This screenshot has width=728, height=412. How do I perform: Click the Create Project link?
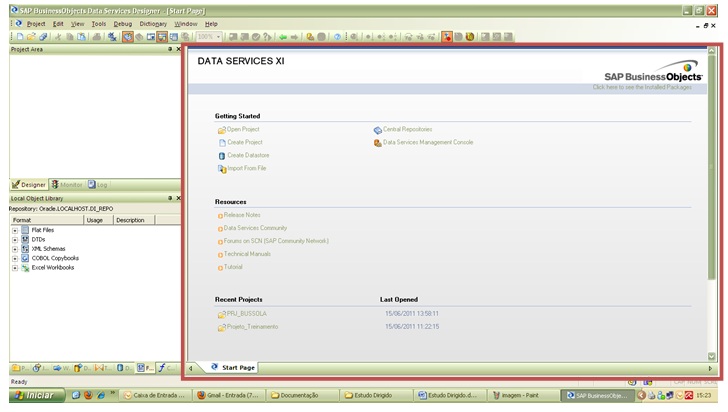click(245, 142)
